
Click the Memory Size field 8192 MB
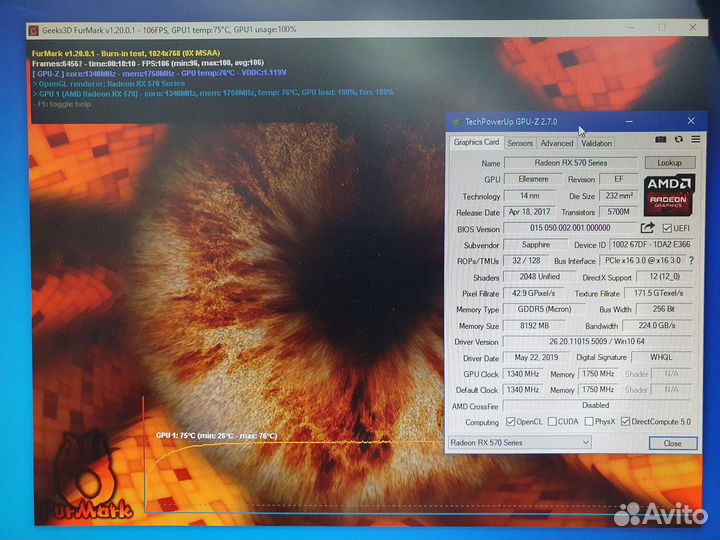(x=534, y=326)
